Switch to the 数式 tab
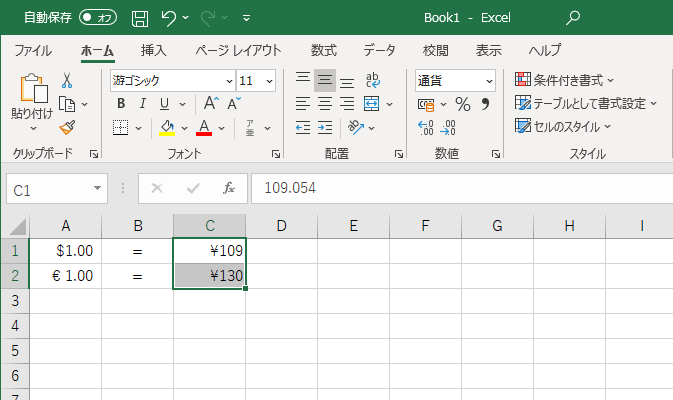Screen dimensions: 673x400 point(324,50)
